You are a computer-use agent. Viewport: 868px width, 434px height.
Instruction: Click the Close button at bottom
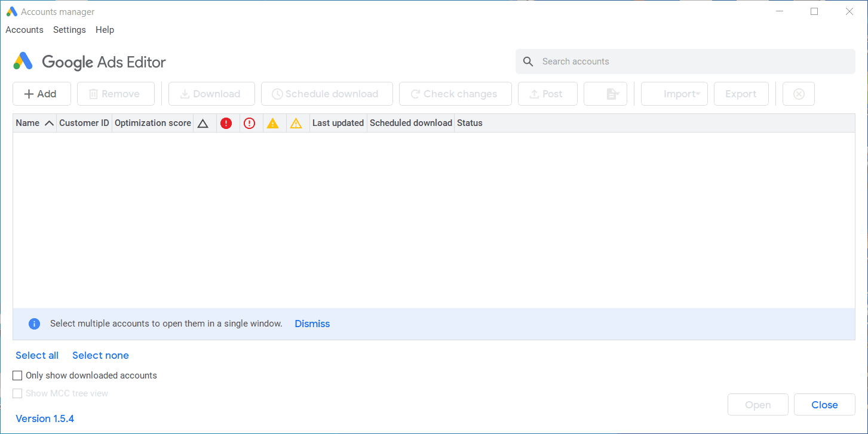824,405
